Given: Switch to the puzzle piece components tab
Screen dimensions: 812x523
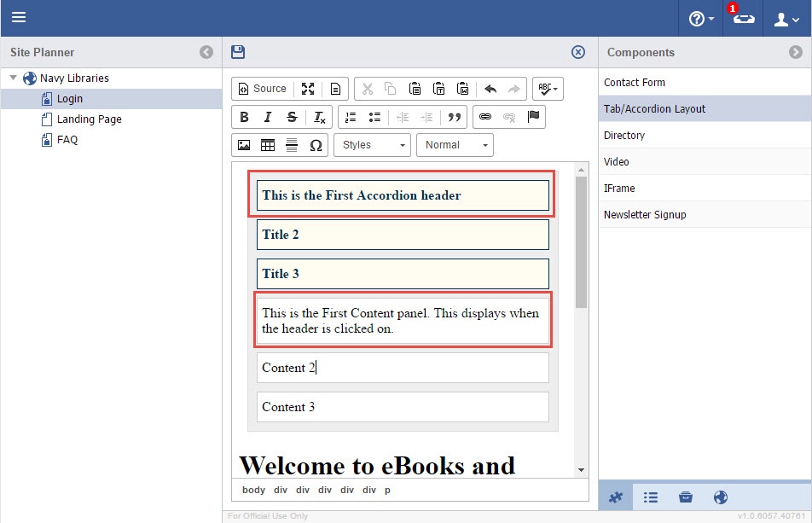Looking at the screenshot, I should click(x=616, y=497).
